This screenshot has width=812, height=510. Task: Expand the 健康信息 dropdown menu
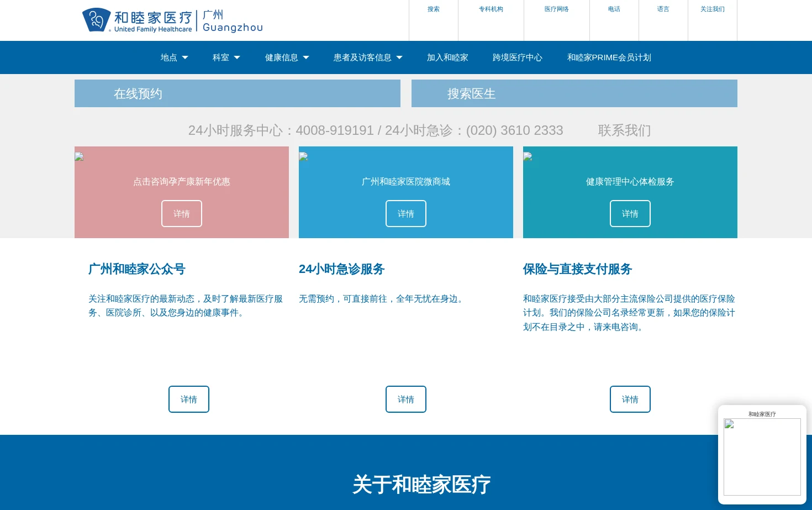(x=287, y=57)
